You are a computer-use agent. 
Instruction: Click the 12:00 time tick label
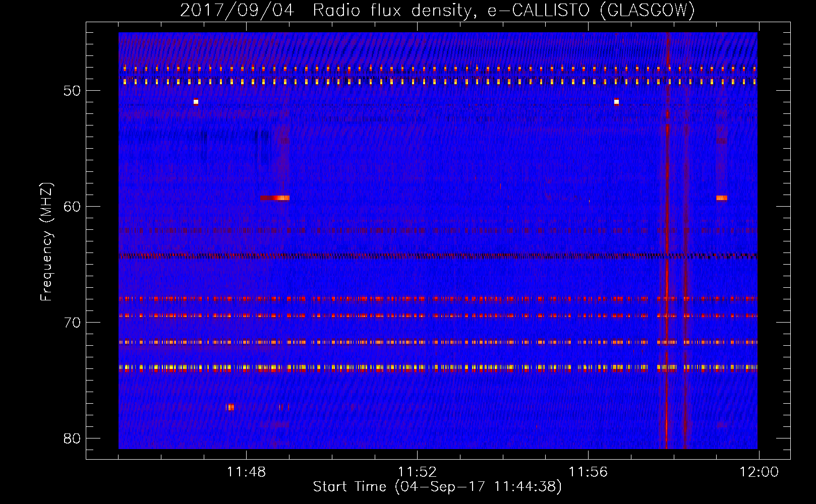click(x=759, y=472)
